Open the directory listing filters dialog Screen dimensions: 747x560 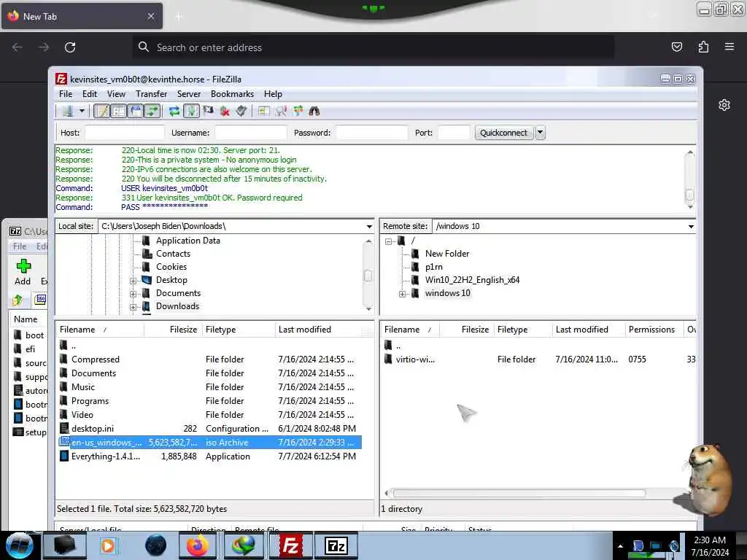tap(263, 112)
